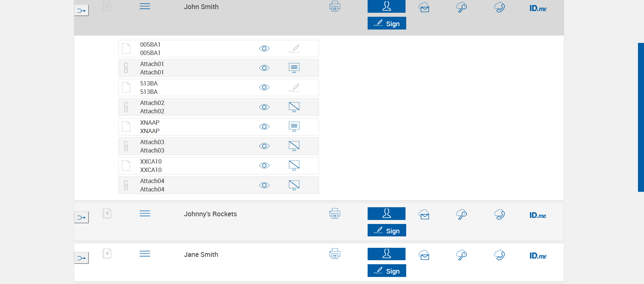
Task: Toggle the eye view icon for Attach02
Action: (x=264, y=107)
